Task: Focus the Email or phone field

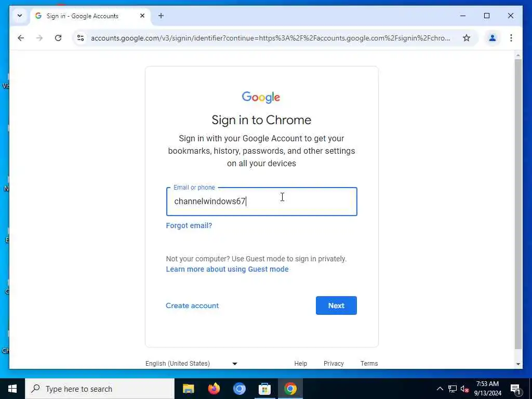Action: tap(262, 202)
